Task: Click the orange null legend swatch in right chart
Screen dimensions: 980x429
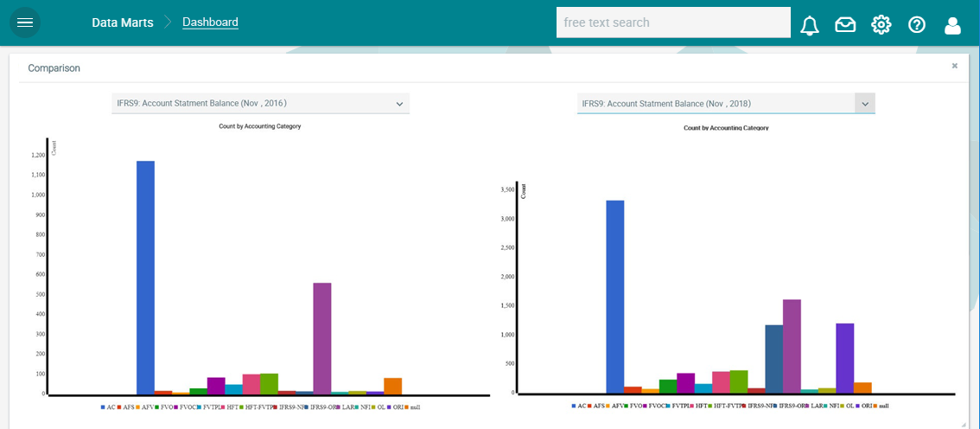Action: (x=875, y=405)
